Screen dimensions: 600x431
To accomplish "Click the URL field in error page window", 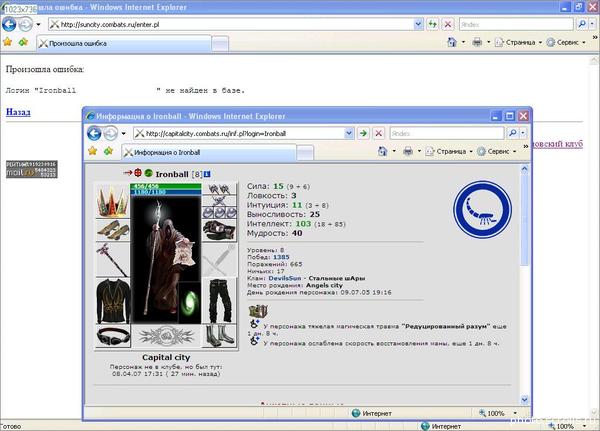I will pos(232,24).
